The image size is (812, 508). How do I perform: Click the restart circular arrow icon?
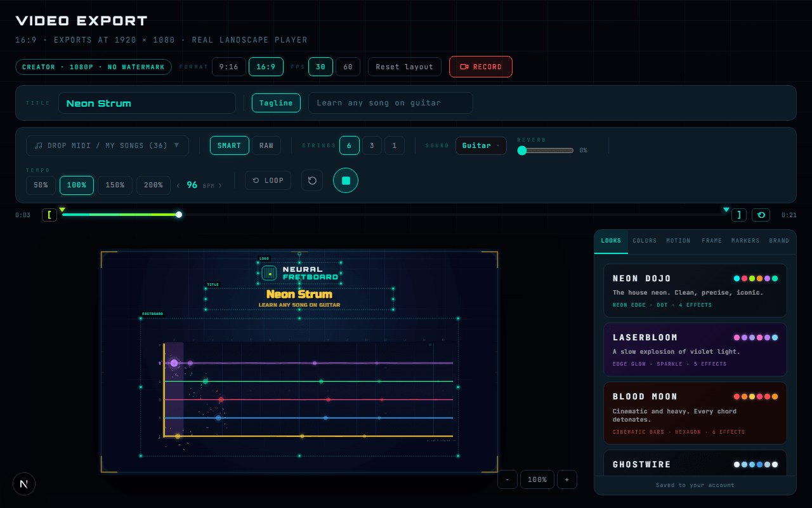[312, 180]
